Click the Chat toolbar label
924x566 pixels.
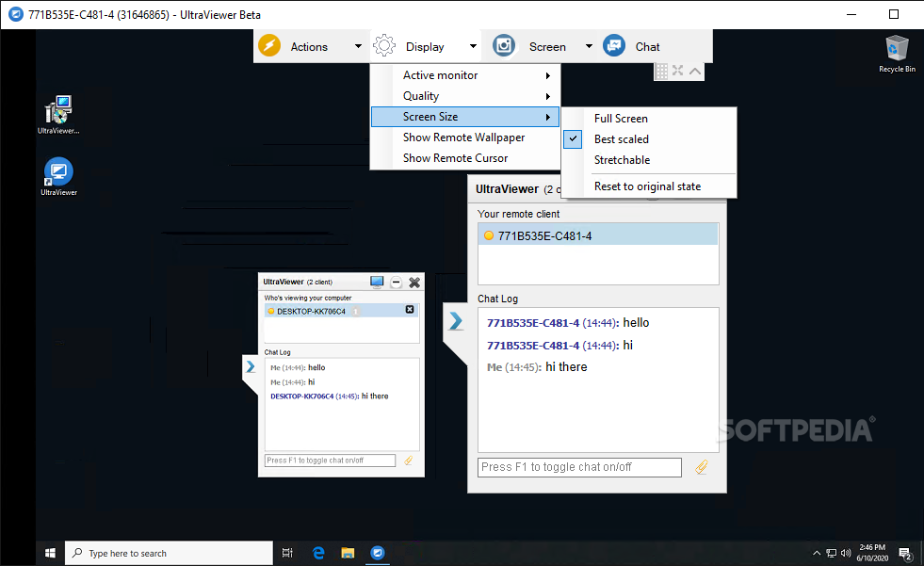(647, 46)
